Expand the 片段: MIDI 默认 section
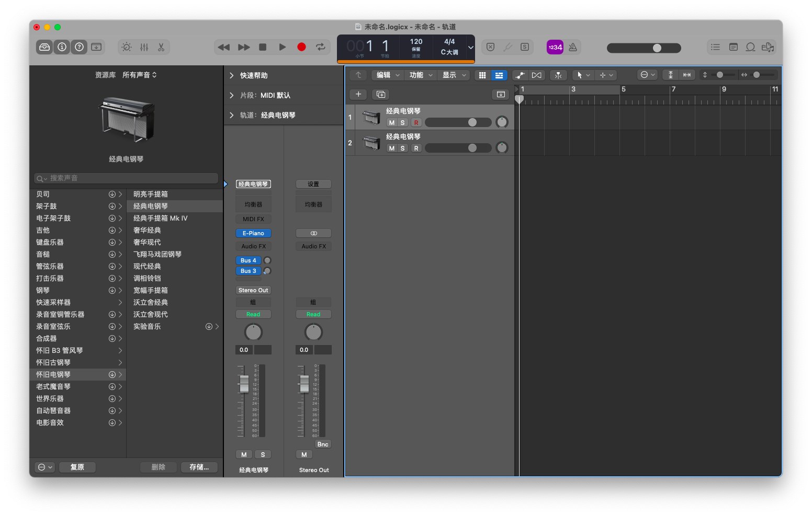 pyautogui.click(x=232, y=95)
